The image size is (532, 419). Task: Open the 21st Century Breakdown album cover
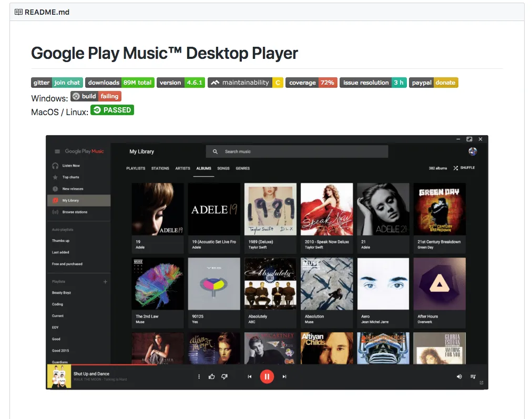439,209
